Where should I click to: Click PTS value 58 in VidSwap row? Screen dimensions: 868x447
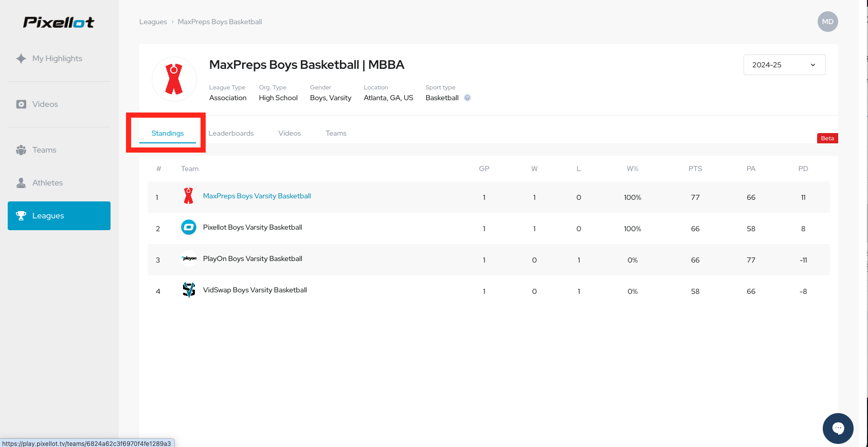[x=695, y=291]
